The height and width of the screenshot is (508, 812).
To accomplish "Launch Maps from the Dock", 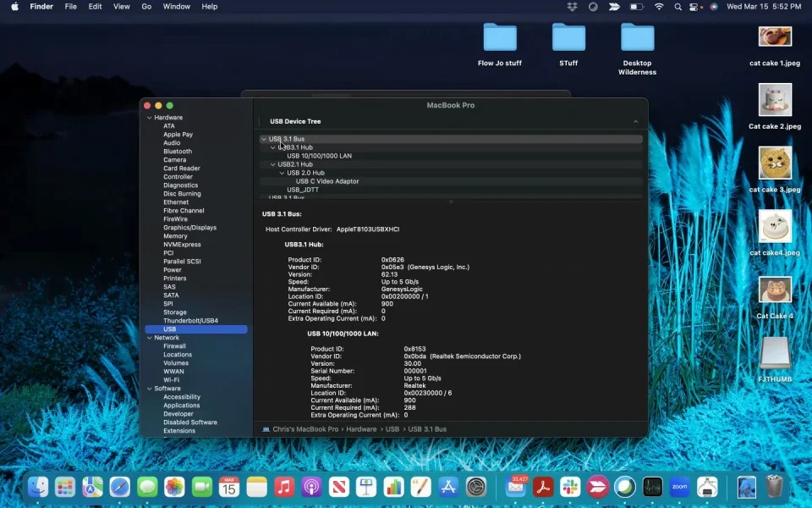I will (93, 487).
